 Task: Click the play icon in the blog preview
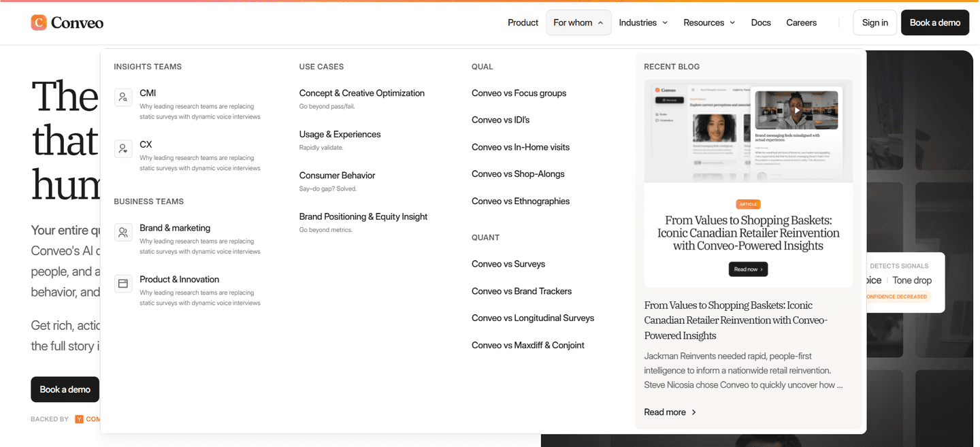pos(796,110)
